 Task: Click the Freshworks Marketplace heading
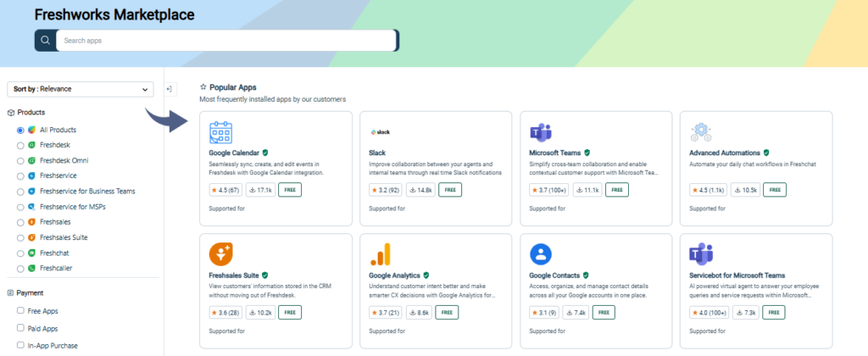(114, 15)
